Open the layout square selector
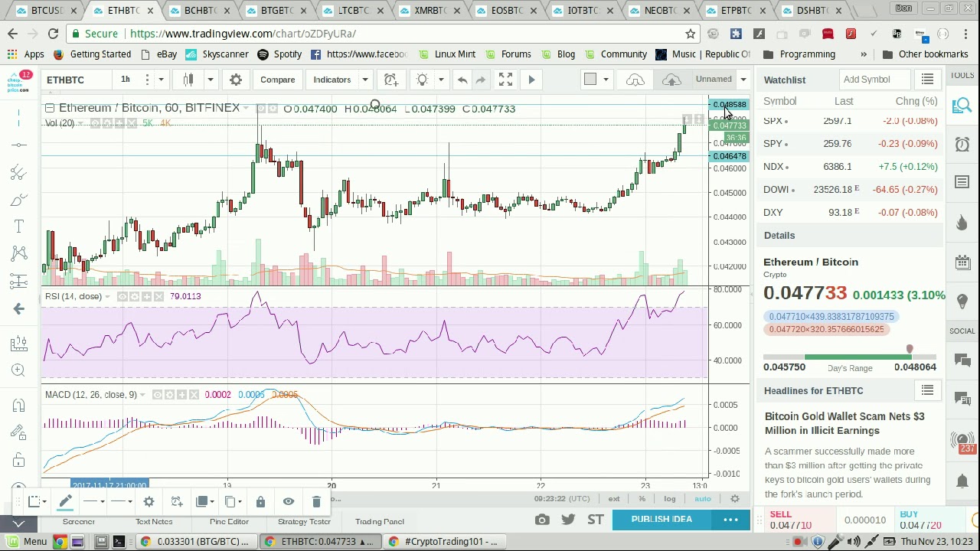Viewport: 980px width, 551px height. tap(590, 80)
